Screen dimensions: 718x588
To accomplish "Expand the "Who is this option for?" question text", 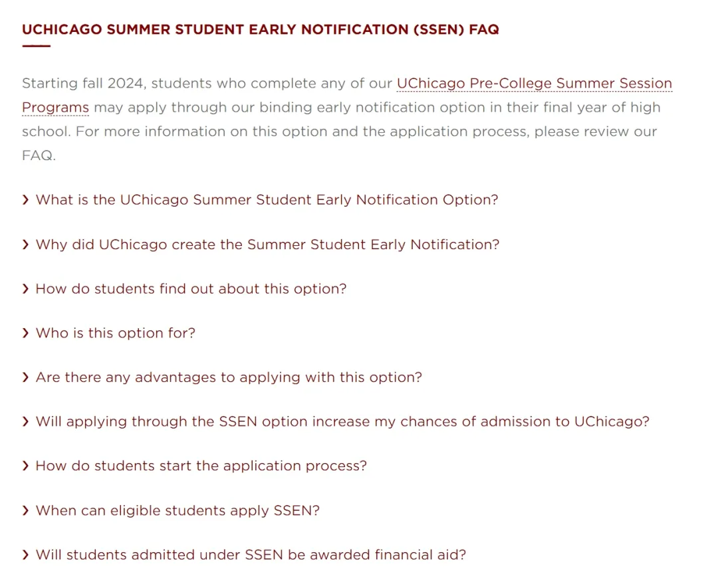I will click(x=116, y=333).
